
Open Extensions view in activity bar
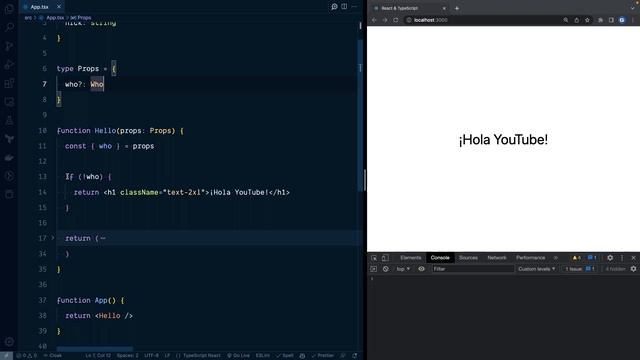(9, 84)
